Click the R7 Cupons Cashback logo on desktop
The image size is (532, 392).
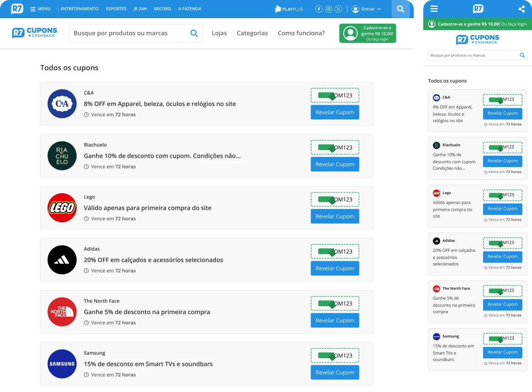tap(35, 33)
